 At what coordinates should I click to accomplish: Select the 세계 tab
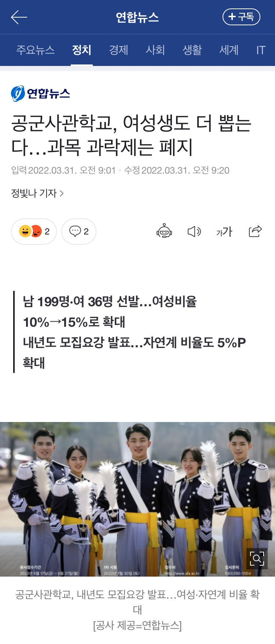click(229, 50)
